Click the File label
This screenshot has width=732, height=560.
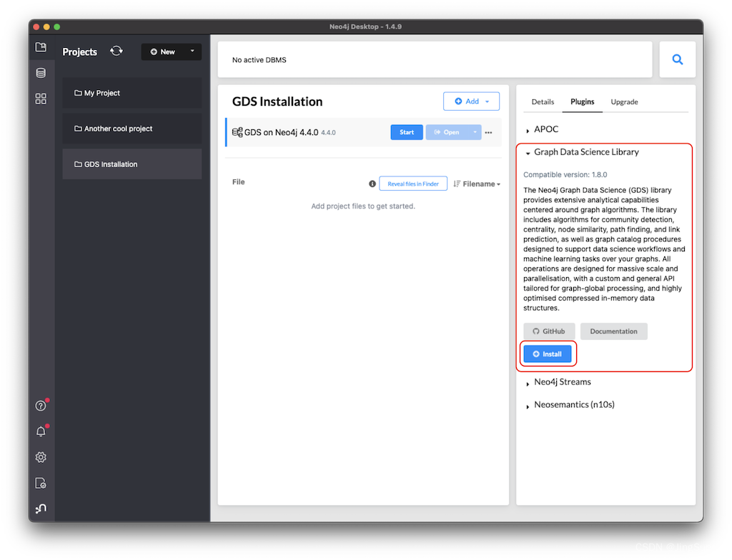(238, 182)
